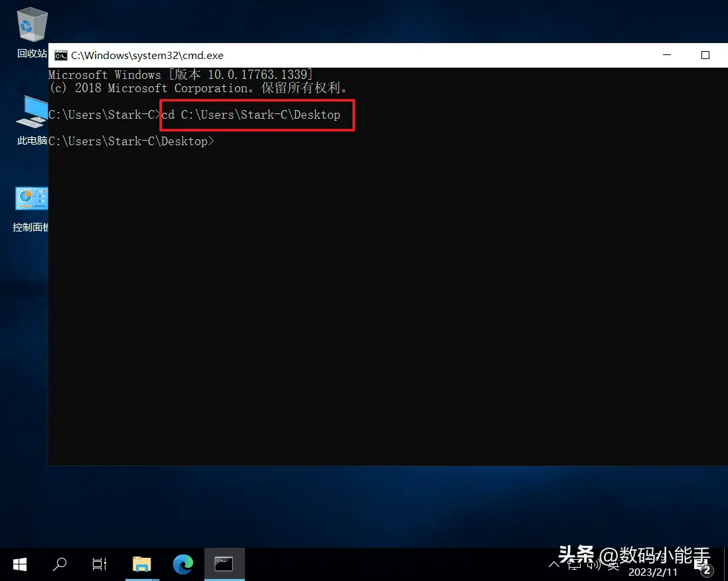Click the 'C:\Windows\system32\cmd.exe' window title
Viewport: 728px width, 581px height.
147,56
